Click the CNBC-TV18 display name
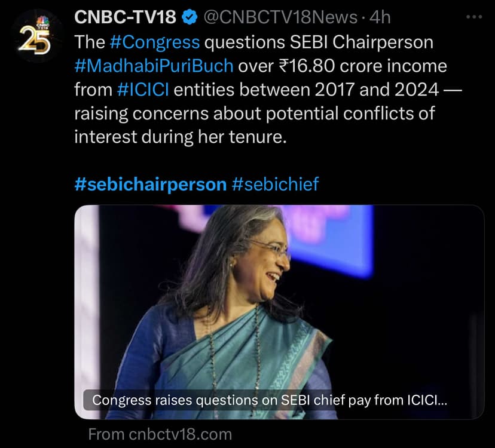 [125, 17]
